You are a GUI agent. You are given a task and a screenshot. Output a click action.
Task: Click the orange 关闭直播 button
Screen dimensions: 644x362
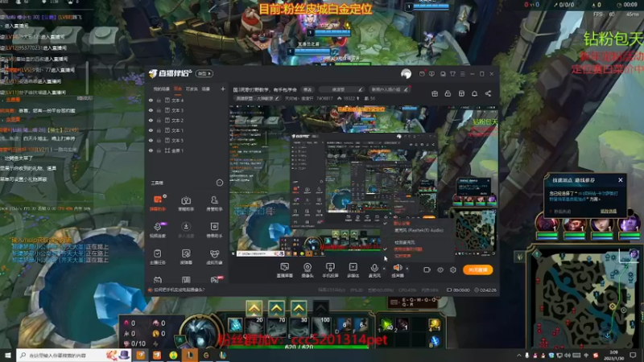[x=477, y=270]
